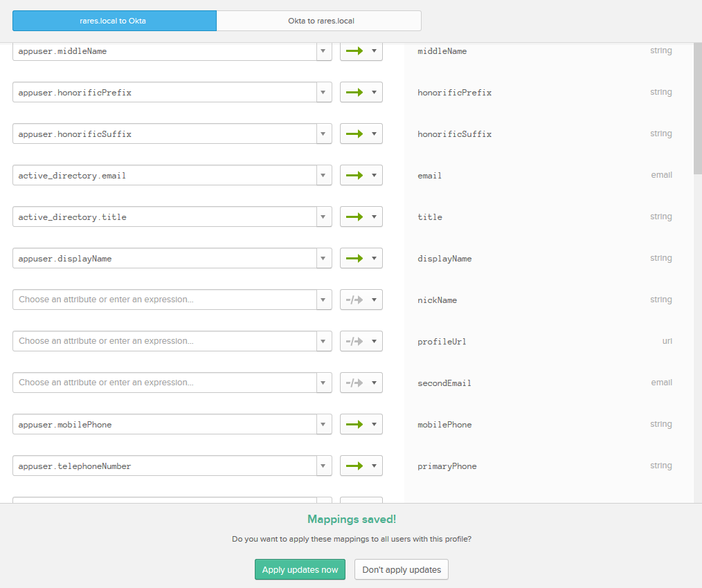Viewport: 702px width, 588px height.
Task: Expand the appuser.middleName attribute dropdown
Action: [x=323, y=51]
